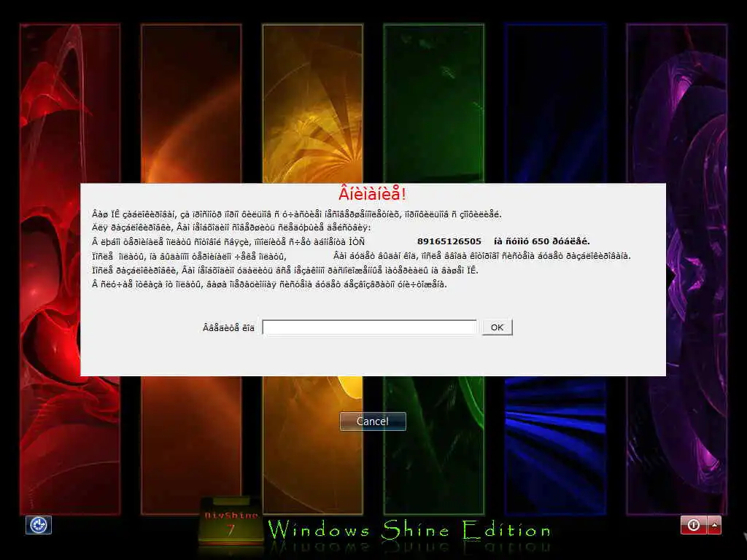Click the red power shutdown button
This screenshot has height=560, width=747.
[694, 525]
